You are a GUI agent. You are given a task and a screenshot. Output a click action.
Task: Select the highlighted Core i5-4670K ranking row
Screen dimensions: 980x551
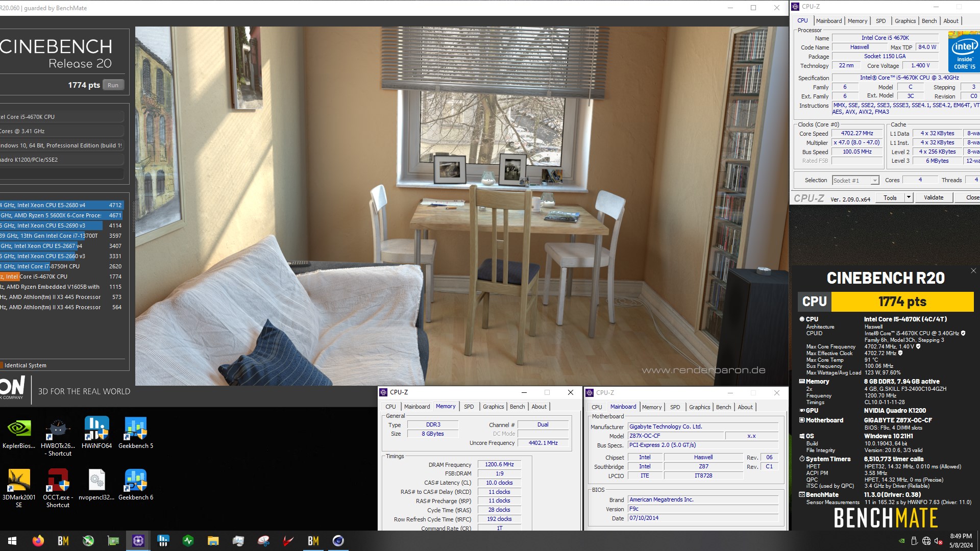click(62, 277)
